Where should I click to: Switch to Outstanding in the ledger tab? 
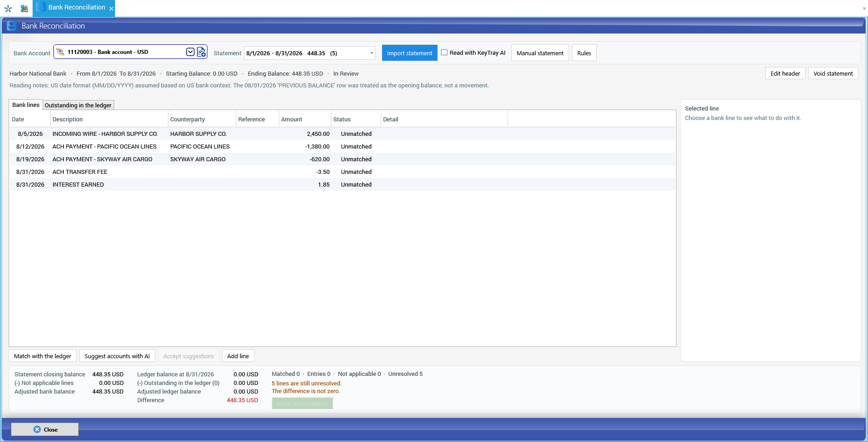click(x=78, y=105)
